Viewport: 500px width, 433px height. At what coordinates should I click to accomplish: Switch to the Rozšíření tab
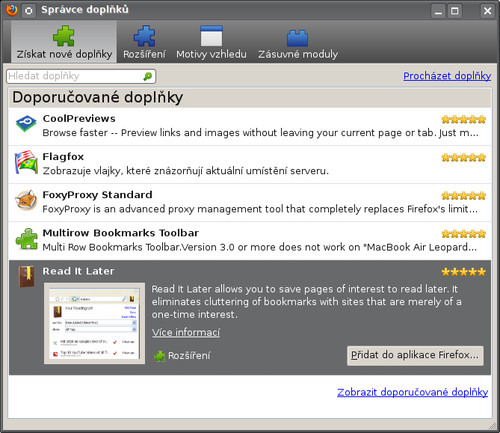tap(144, 42)
